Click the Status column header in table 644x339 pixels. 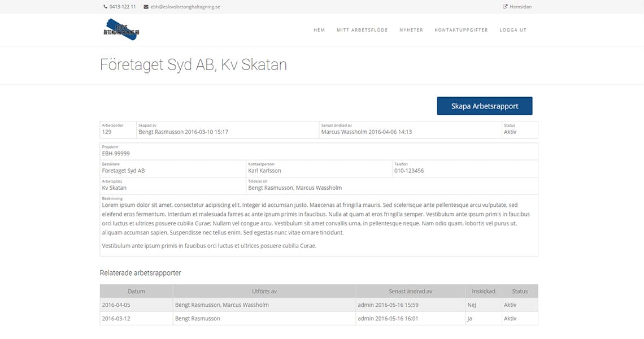[x=520, y=292]
